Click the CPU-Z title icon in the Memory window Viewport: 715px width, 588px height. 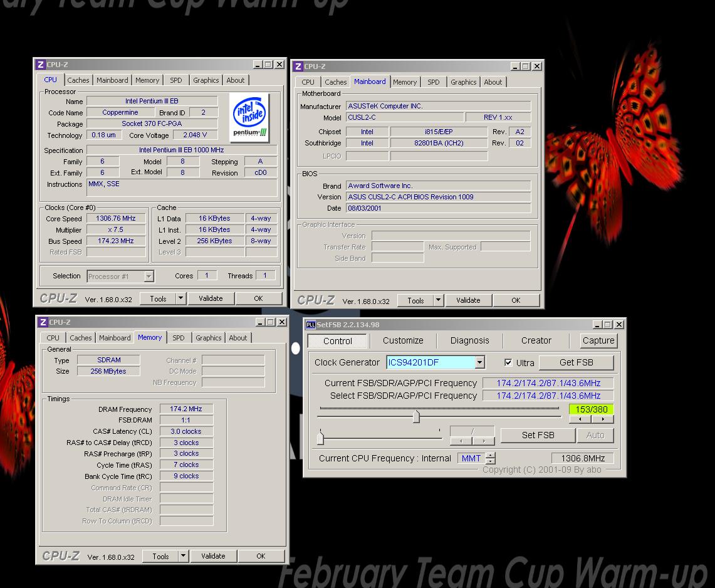(x=43, y=322)
